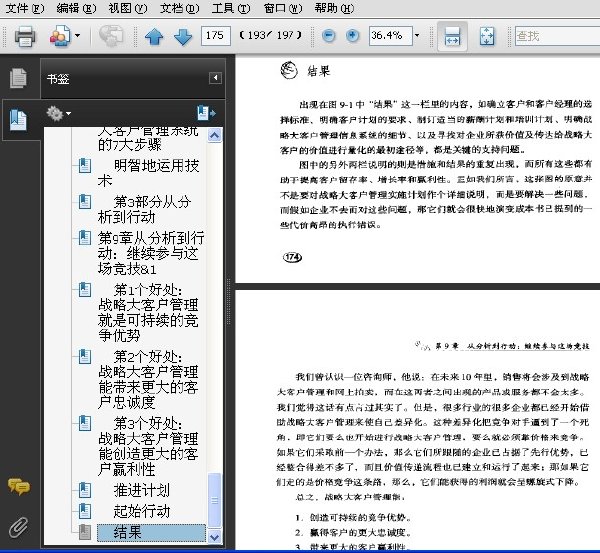Image resolution: width=600 pixels, height=553 pixels.
Task: Click the page number field showing 175
Action: pyautogui.click(x=215, y=36)
